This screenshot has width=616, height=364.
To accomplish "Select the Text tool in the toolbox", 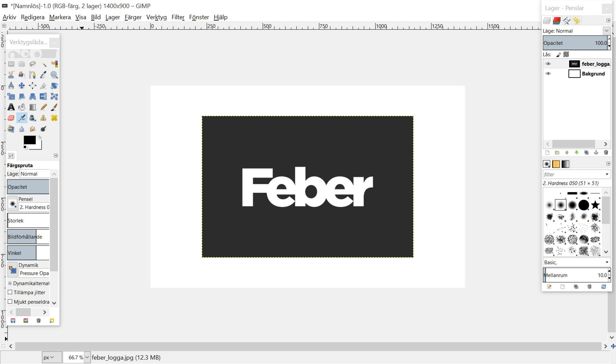I will pyautogui.click(x=11, y=107).
